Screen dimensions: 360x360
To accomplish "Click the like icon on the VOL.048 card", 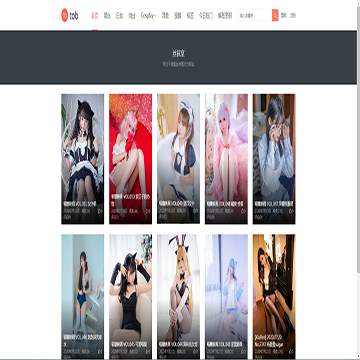I will pos(244,211).
